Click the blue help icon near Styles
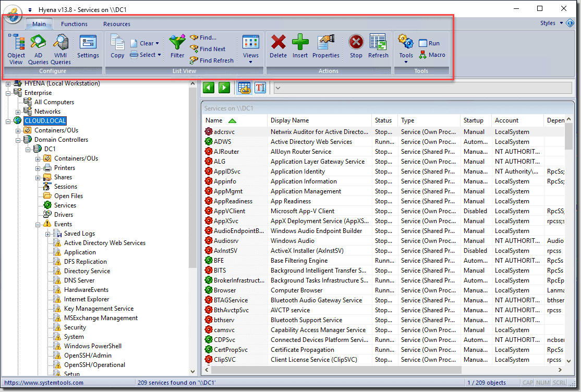Screen dimensions: 581x392 (x=570, y=23)
